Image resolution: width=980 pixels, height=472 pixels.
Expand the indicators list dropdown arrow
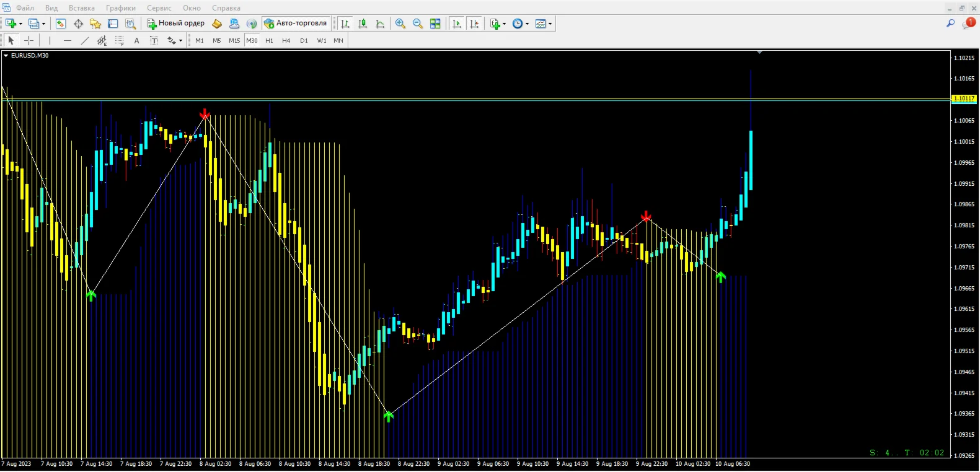504,24
